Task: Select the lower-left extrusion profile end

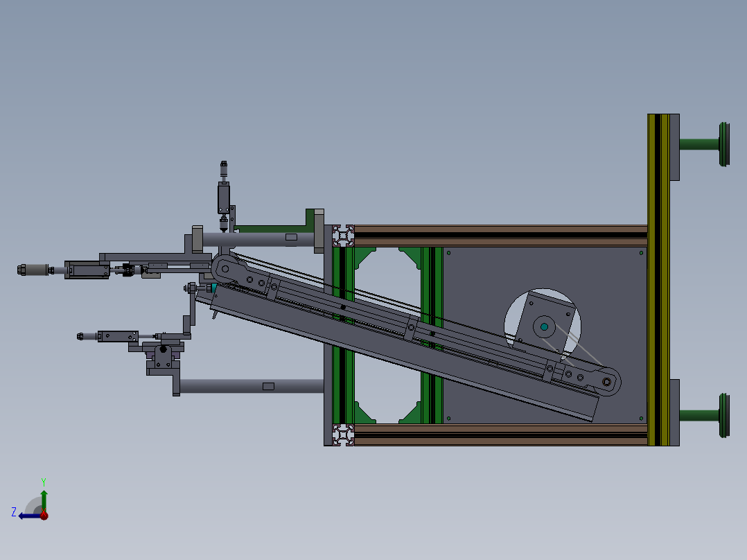Action: click(343, 435)
